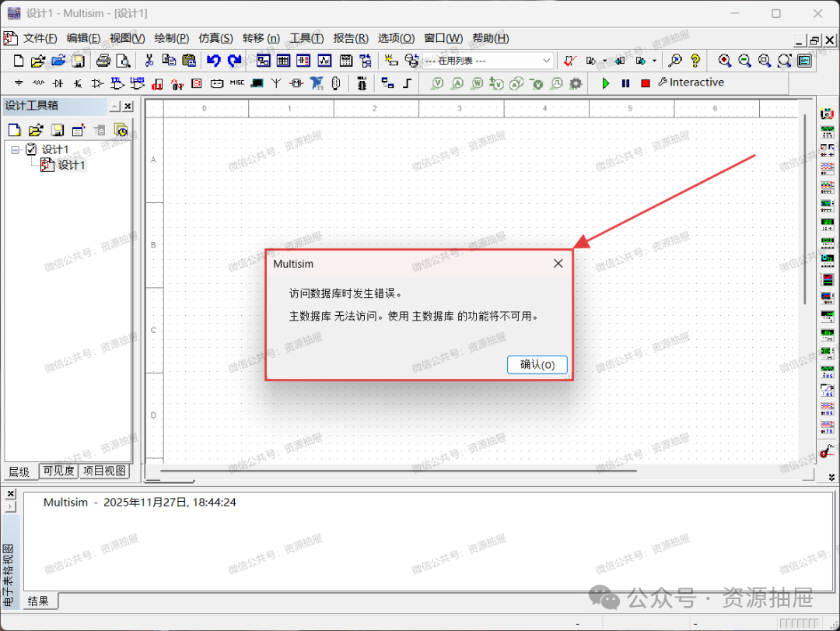The width and height of the screenshot is (840, 631).
Task: Open help with yellow question mark icon
Action: pos(695,61)
